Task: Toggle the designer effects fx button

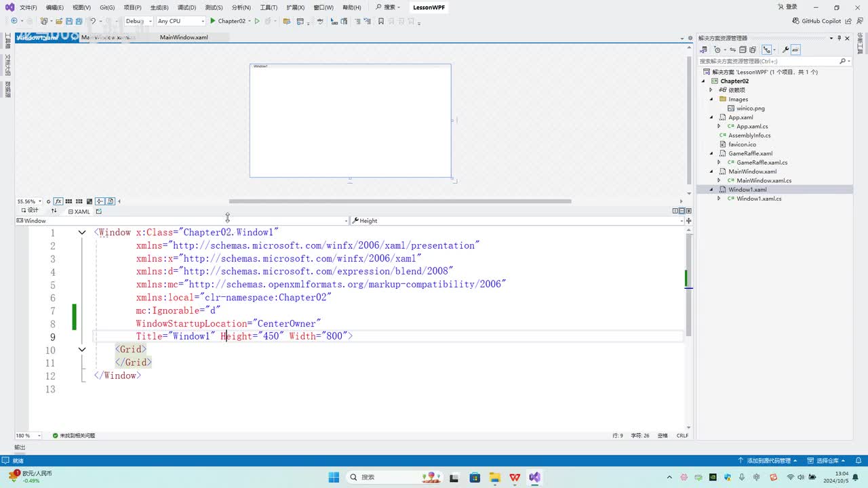Action: point(58,201)
